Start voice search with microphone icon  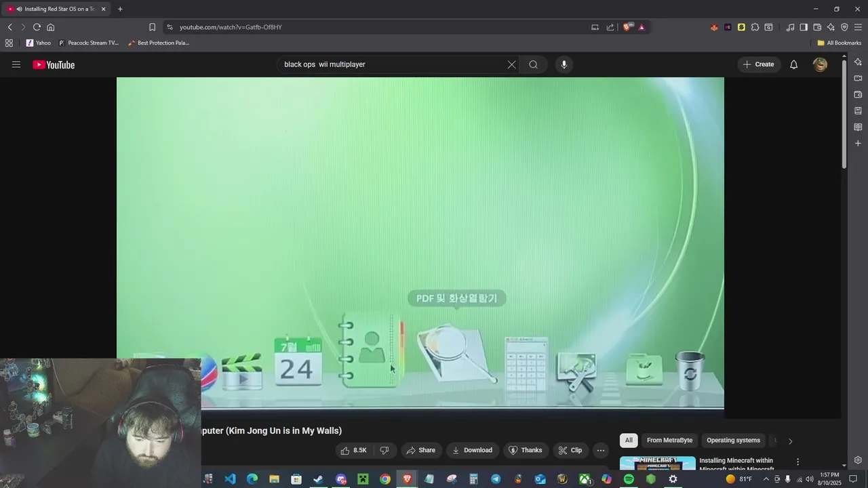click(x=564, y=64)
